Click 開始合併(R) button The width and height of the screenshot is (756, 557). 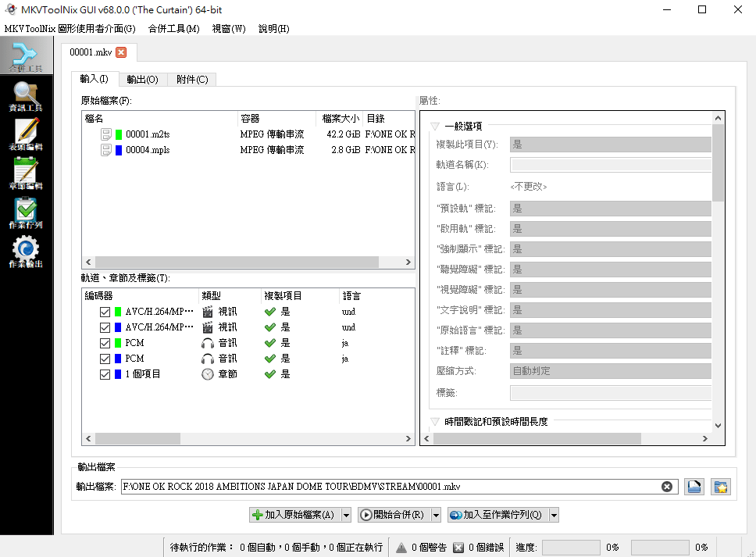click(394, 515)
